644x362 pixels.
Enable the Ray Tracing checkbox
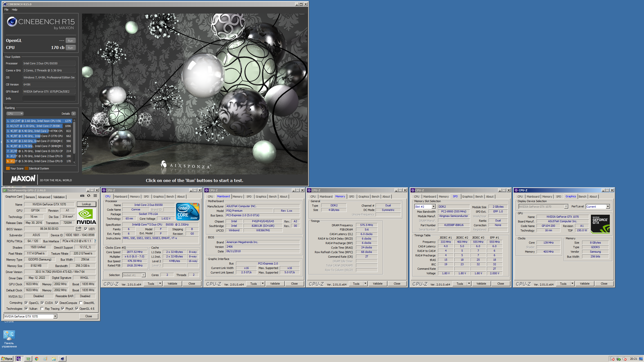(42, 308)
